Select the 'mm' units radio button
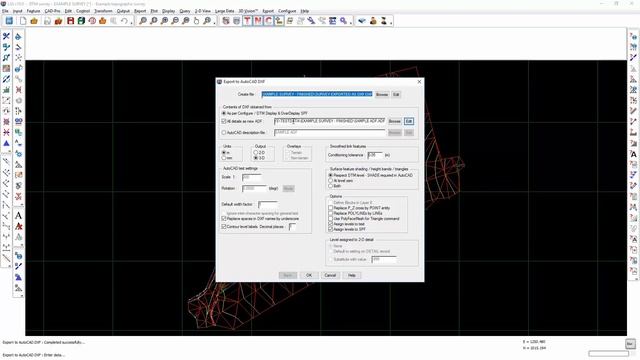The image size is (640, 360). (224, 158)
